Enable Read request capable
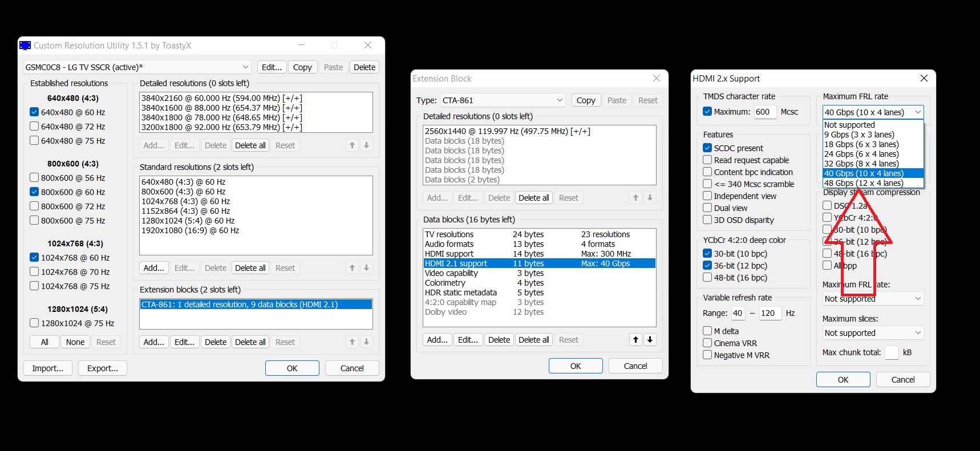Image resolution: width=980 pixels, height=451 pixels. click(707, 160)
